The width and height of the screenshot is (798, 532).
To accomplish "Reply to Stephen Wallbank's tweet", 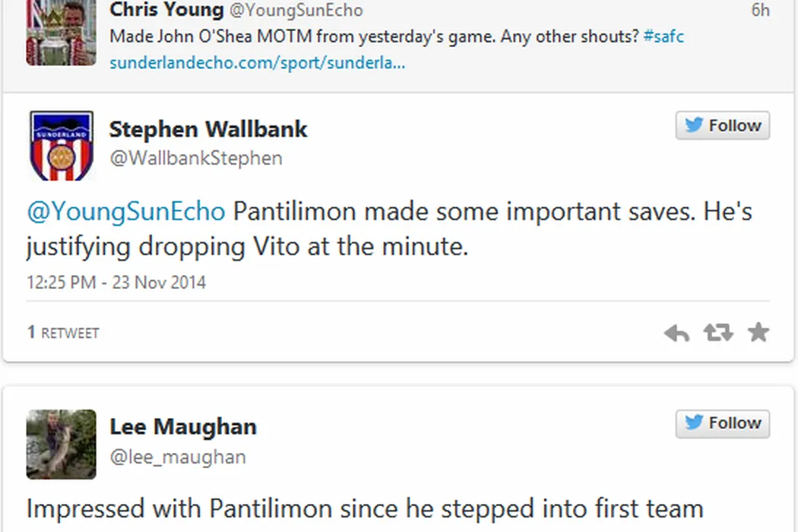I will [x=676, y=333].
